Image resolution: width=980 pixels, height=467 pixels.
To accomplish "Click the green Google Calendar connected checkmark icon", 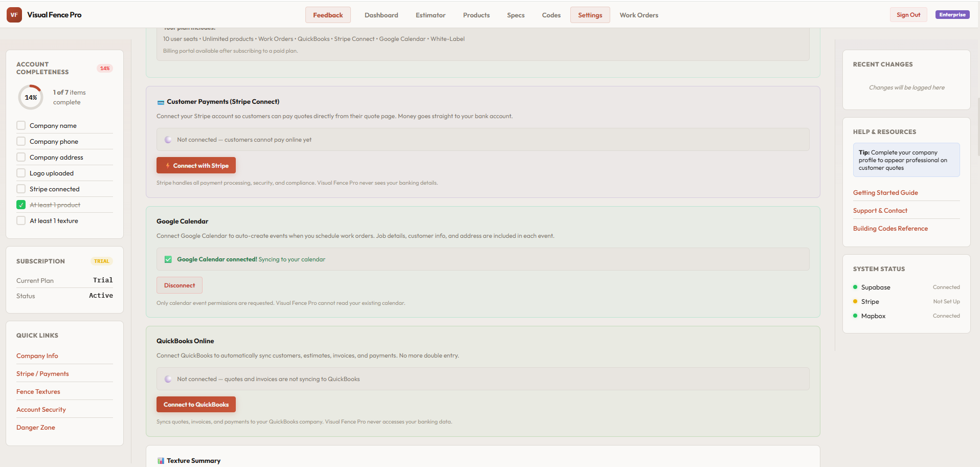I will click(x=168, y=259).
